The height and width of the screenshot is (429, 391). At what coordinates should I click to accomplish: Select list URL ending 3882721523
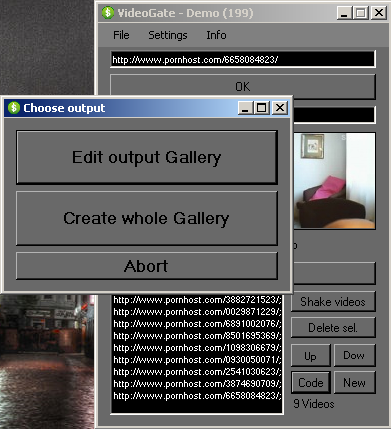[197, 300]
